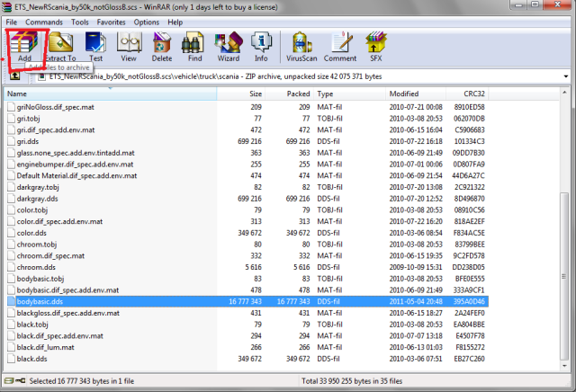The width and height of the screenshot is (576, 392).
Task: Click the scroll up arrow of file list
Action: [x=564, y=92]
